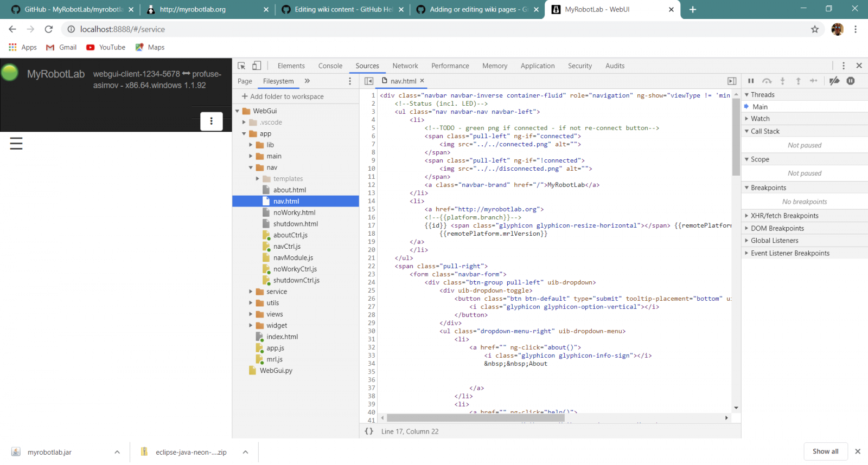Switch to the Console tab
The width and height of the screenshot is (868, 465).
point(330,66)
